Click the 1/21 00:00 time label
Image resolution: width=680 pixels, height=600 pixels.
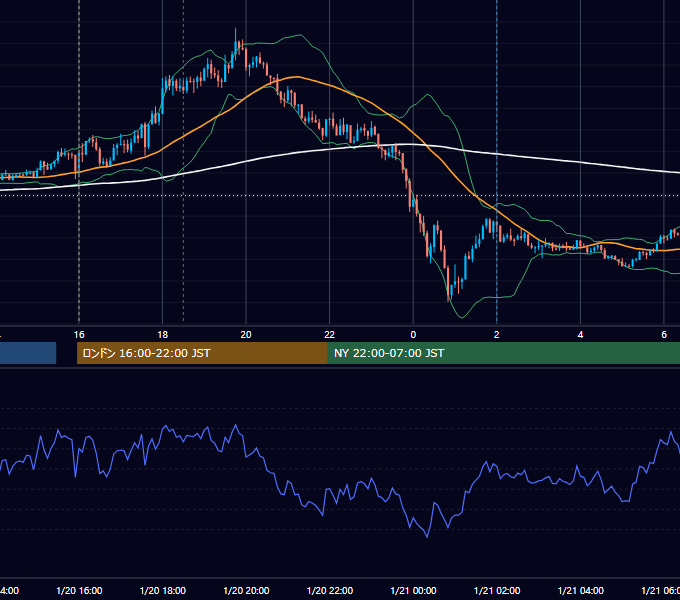tap(413, 591)
